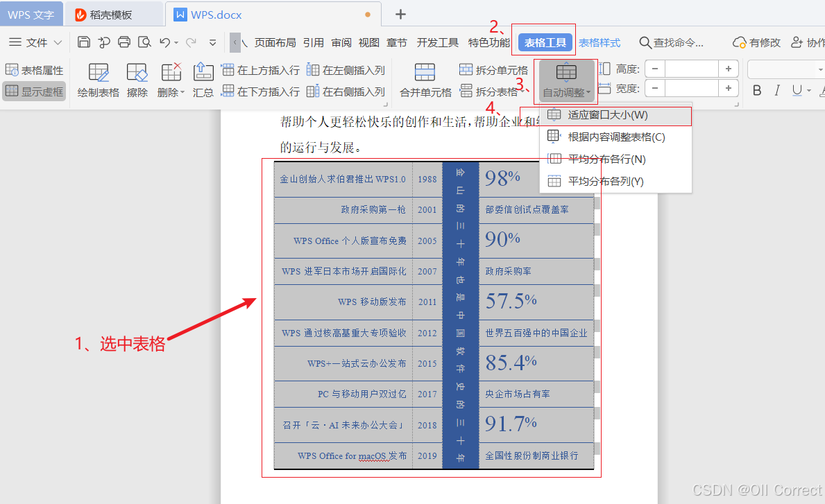The height and width of the screenshot is (504, 825).
Task: Open the font name combo box
Action: pyautogui.click(x=786, y=69)
